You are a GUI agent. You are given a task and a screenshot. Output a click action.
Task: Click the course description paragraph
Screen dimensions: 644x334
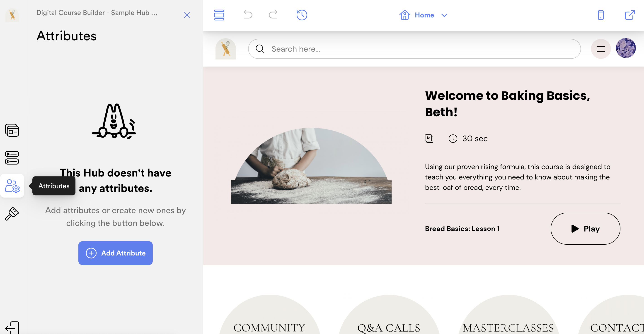coord(518,177)
